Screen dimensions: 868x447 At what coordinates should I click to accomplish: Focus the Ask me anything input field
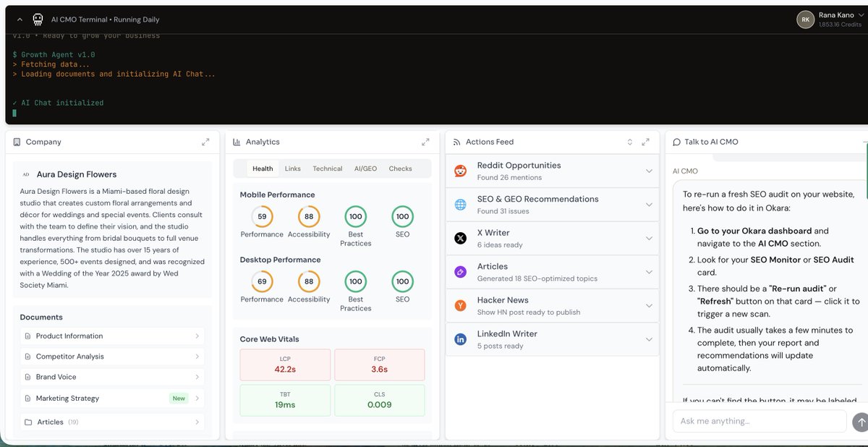[759, 421]
